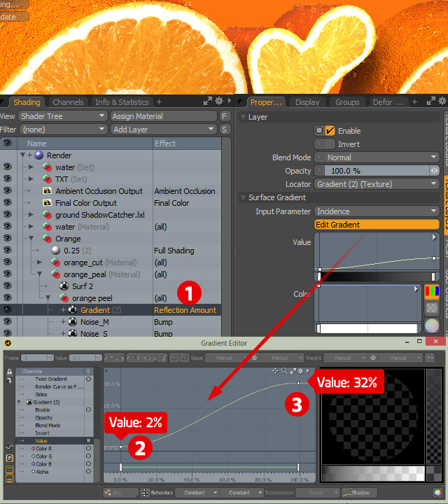
Task: Click the first tangent mode icon in toolbar
Action: tap(109, 358)
